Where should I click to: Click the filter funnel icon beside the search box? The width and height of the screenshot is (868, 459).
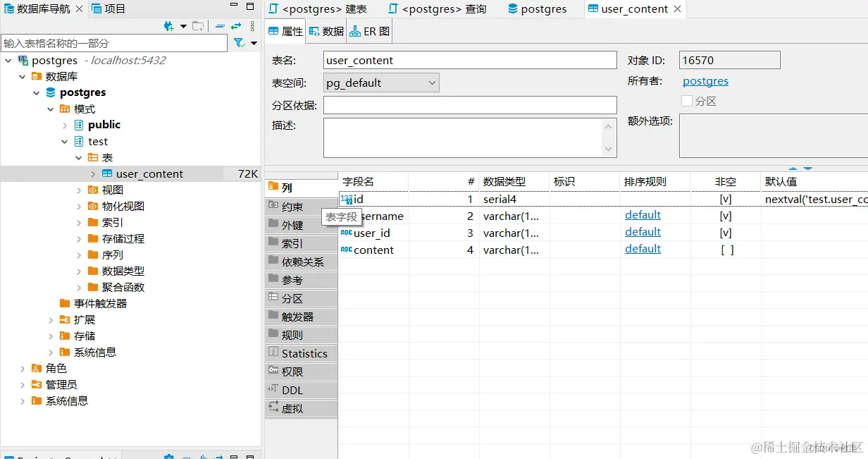(x=240, y=43)
